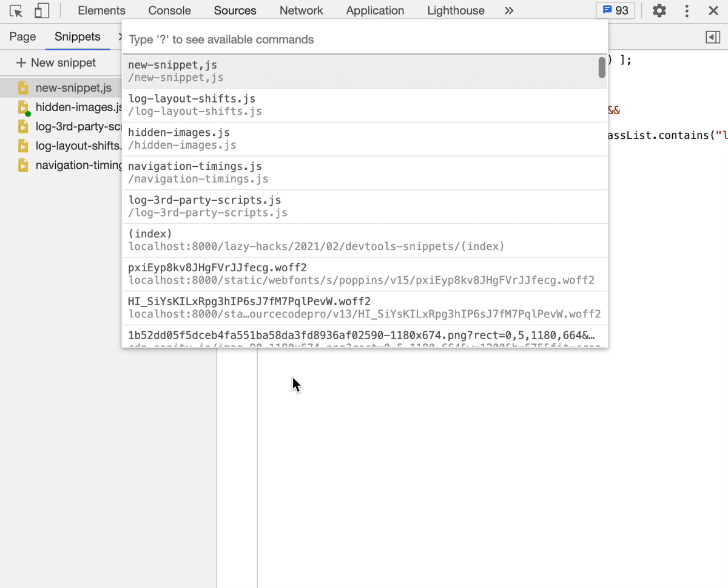The image size is (728, 588).
Task: Toggle the device toolbar icon
Action: point(41,11)
